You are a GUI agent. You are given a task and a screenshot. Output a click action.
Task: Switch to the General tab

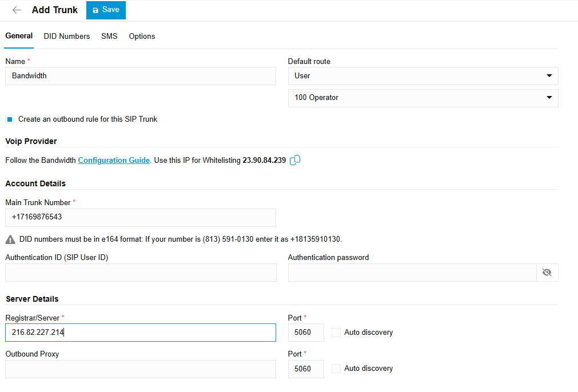tap(19, 36)
